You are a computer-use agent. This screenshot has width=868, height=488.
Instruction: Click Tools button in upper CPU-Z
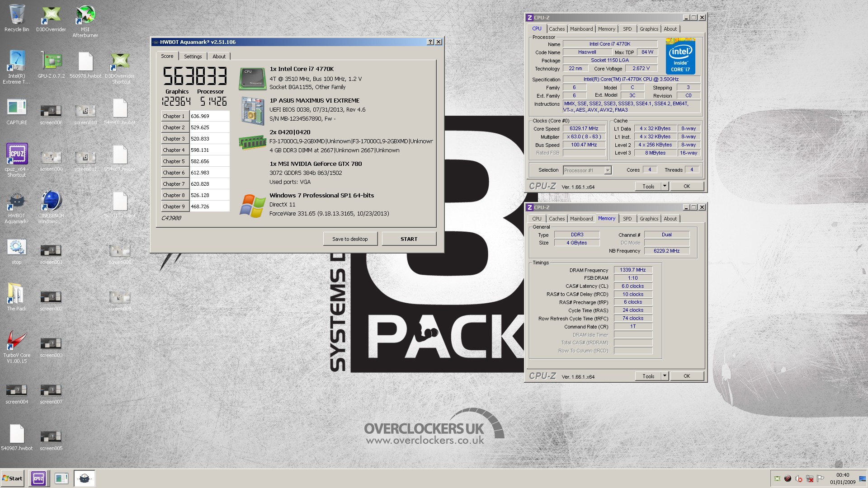pos(648,186)
